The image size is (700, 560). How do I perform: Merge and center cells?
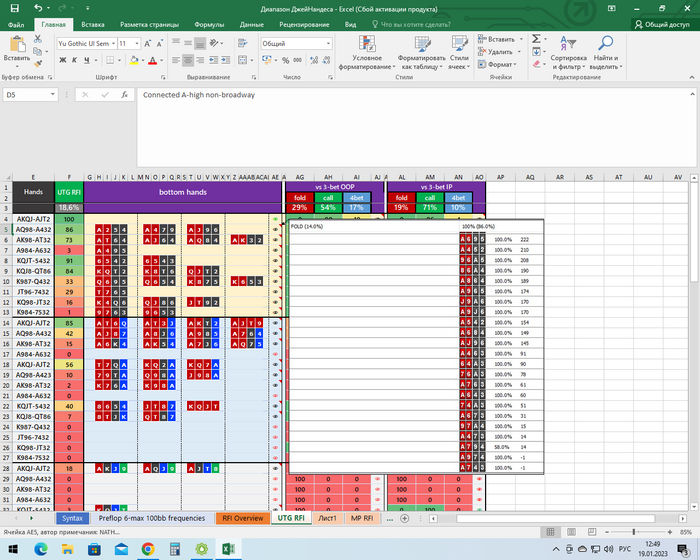tap(242, 60)
